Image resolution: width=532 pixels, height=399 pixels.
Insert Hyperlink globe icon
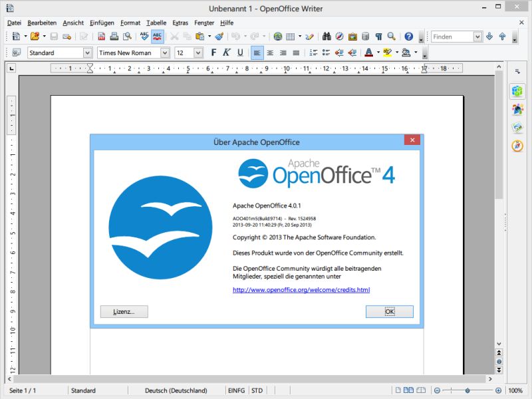click(277, 37)
